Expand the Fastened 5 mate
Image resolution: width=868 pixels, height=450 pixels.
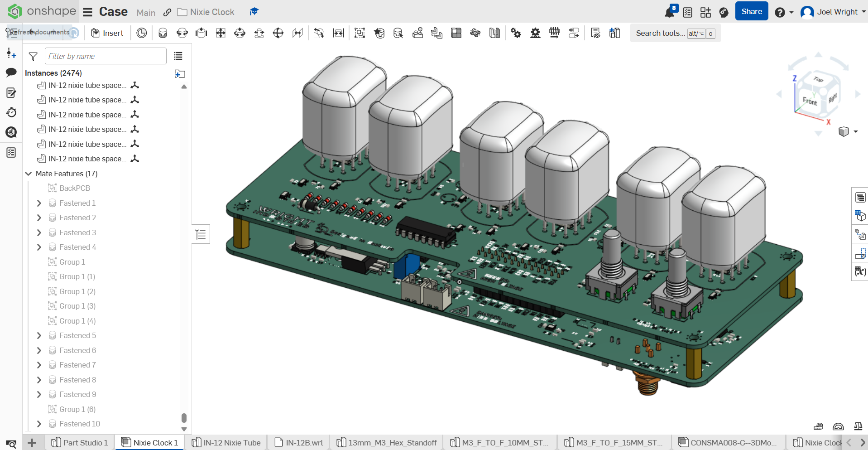(39, 335)
